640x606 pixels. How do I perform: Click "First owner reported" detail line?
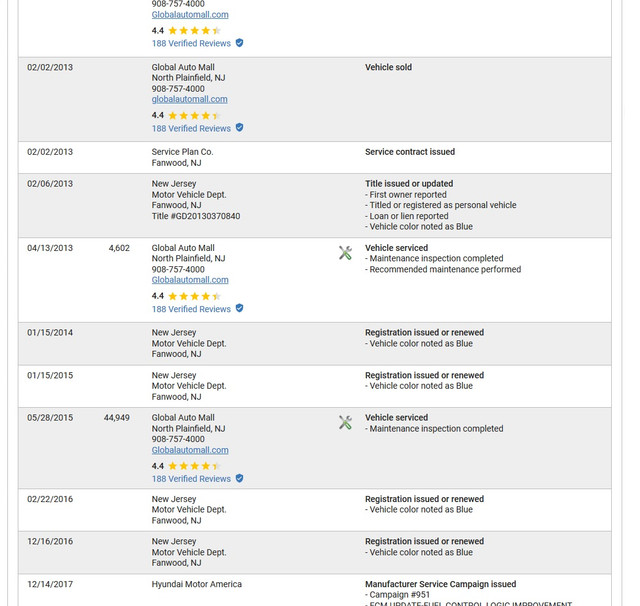tap(406, 195)
